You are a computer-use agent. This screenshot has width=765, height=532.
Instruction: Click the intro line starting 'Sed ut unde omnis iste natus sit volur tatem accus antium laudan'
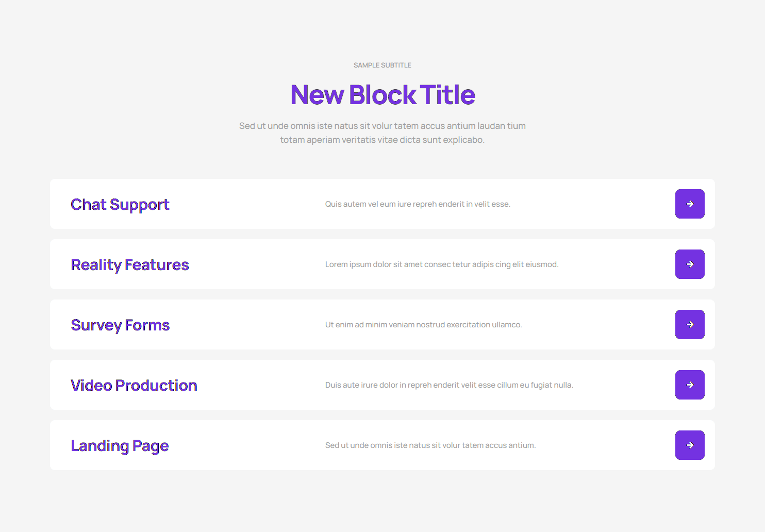pos(382,126)
